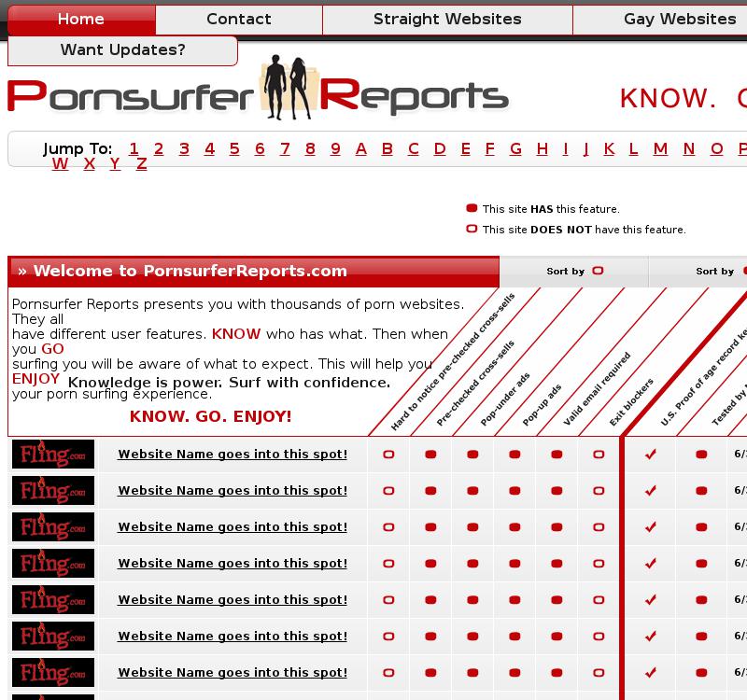Jump to letter I listings
Screen dimensions: 747x700
(566, 149)
